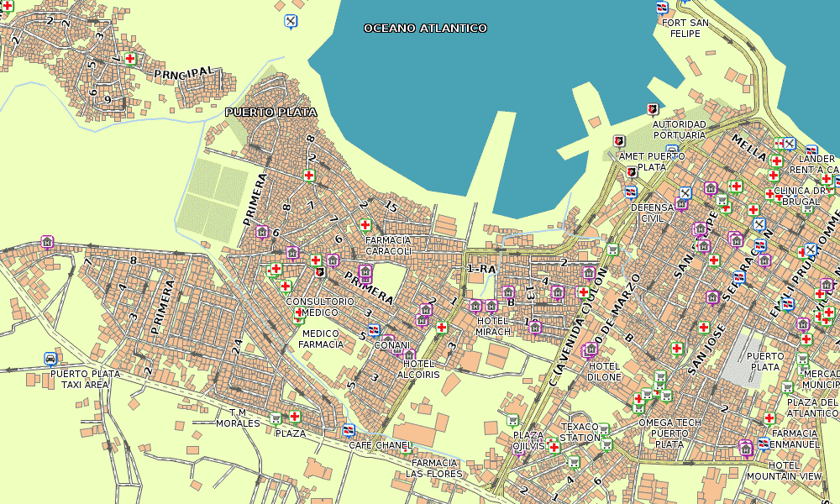Click the lodging icon at Hotel Alcoiris
Image resolution: width=840 pixels, height=504 pixels.
[x=409, y=354]
